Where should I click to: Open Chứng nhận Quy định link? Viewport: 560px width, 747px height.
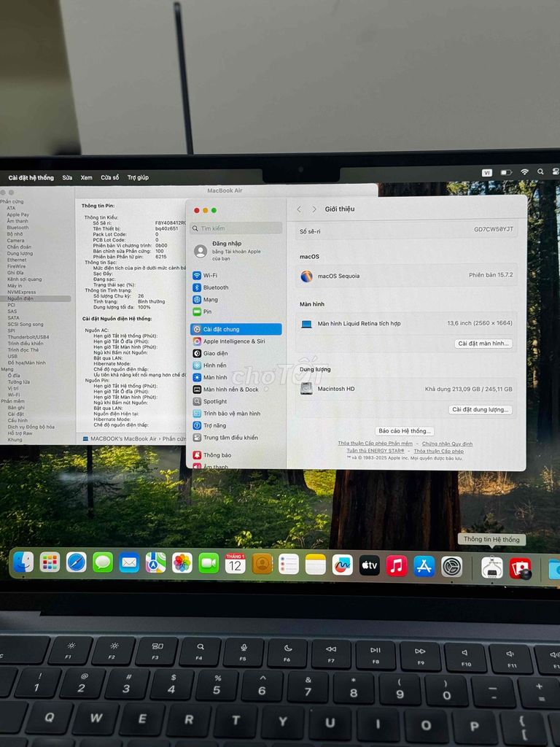(x=447, y=444)
